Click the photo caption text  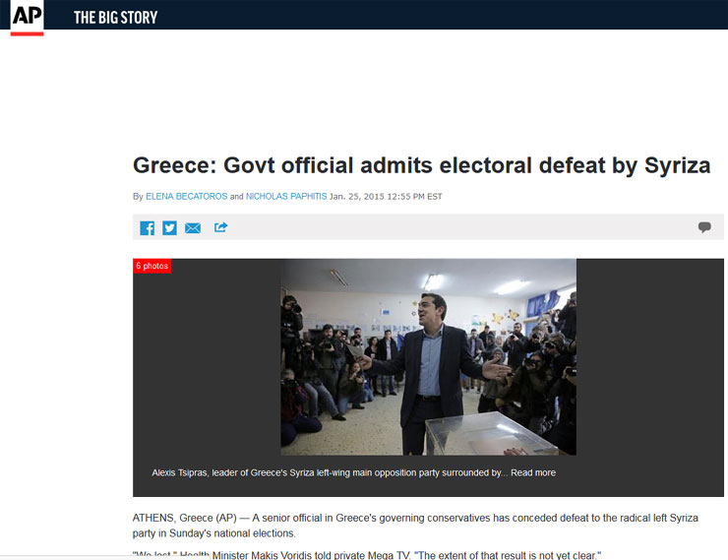pos(330,472)
